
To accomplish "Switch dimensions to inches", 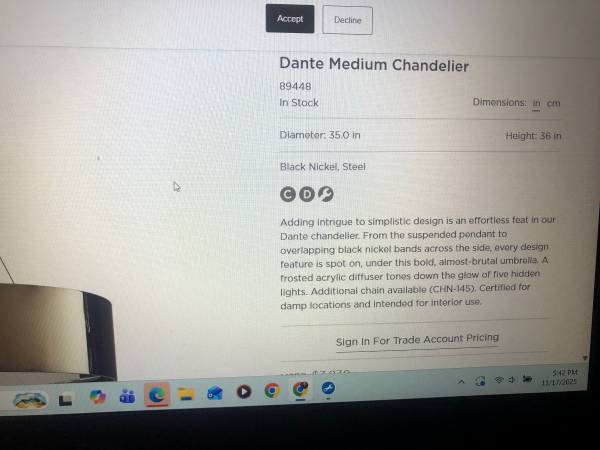I will pos(536,103).
